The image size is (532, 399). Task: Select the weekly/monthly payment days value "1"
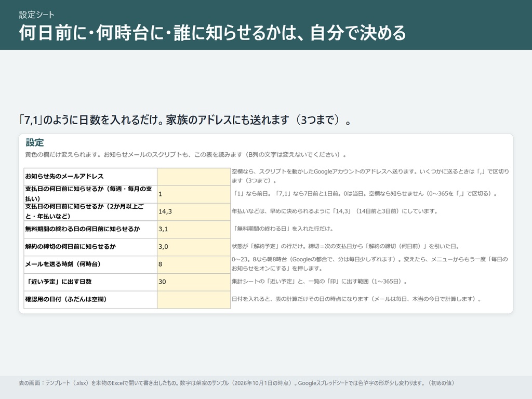pos(194,194)
